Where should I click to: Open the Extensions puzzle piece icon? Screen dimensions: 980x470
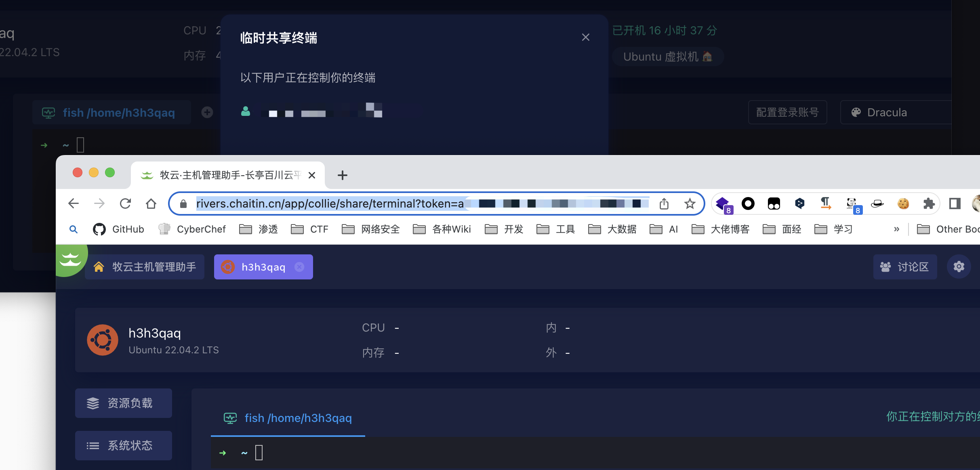929,204
